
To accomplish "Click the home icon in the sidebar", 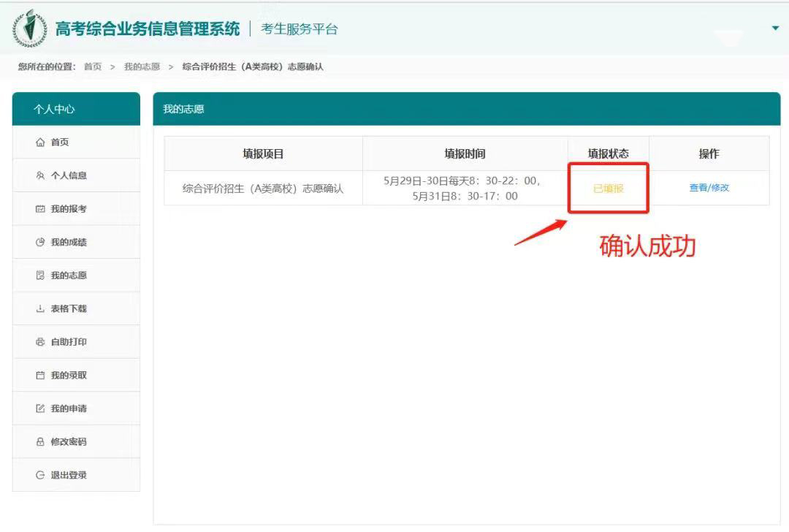I will 40,142.
